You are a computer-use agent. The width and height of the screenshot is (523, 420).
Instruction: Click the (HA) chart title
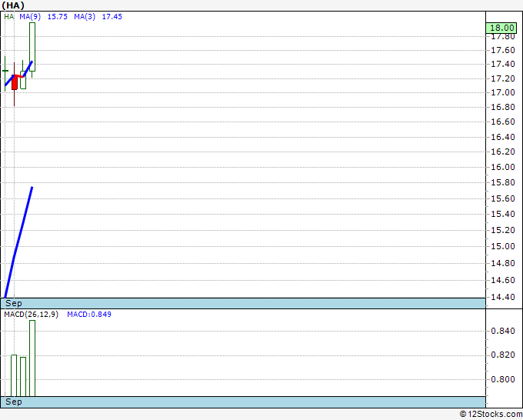[x=13, y=5]
